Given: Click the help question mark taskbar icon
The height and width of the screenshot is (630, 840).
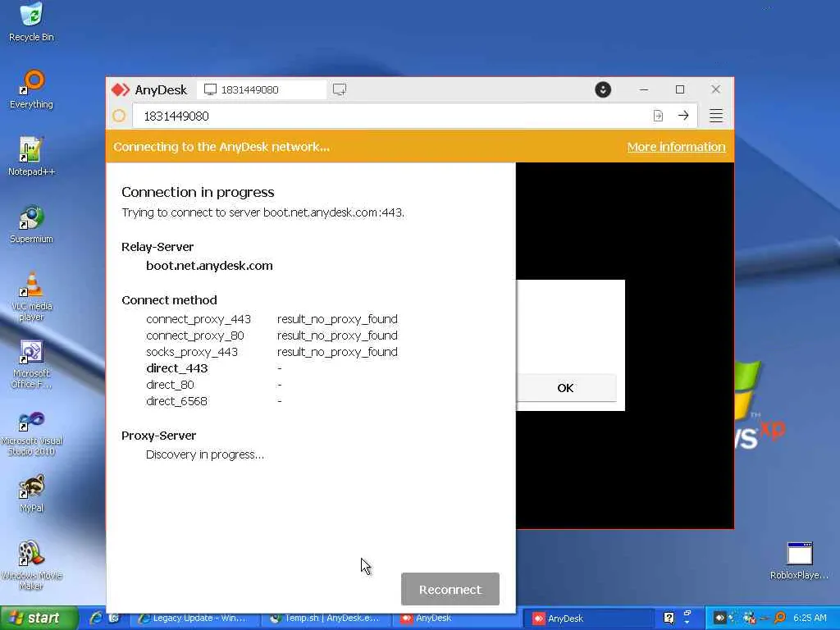Looking at the screenshot, I should click(669, 619).
